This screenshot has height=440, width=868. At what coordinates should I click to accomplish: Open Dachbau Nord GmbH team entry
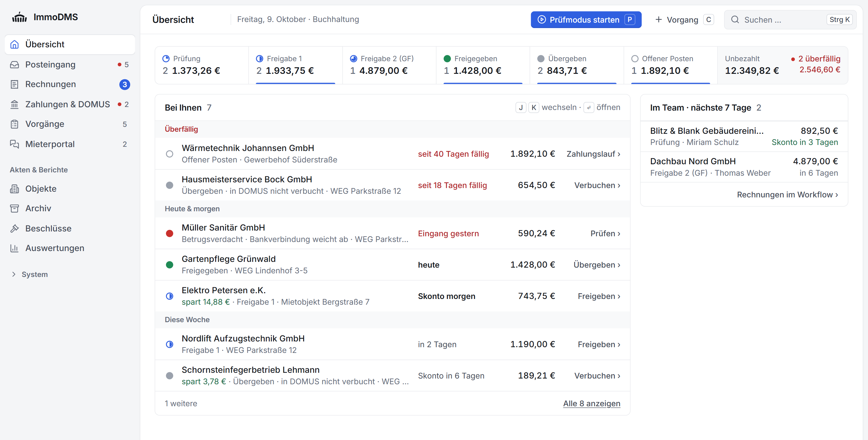pos(744,167)
